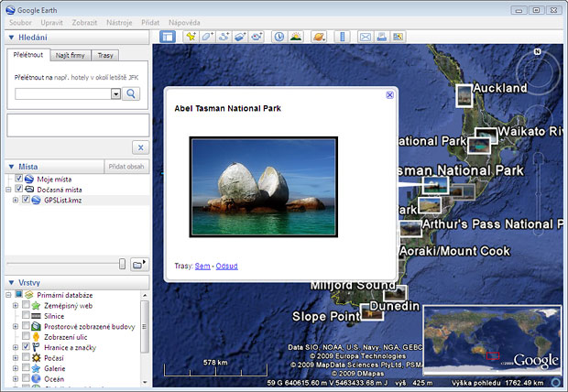Enable the Zeměpisný web layer checkbox
This screenshot has height=392, width=568.
point(26,305)
